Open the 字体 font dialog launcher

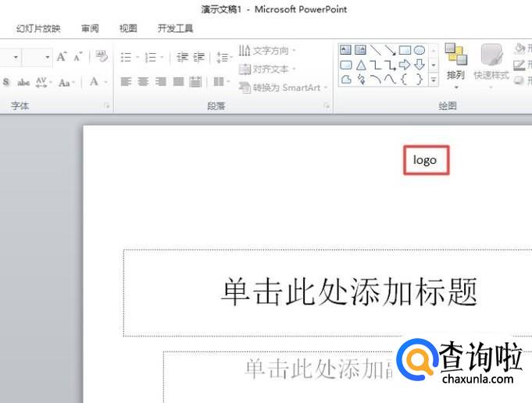coord(107,106)
